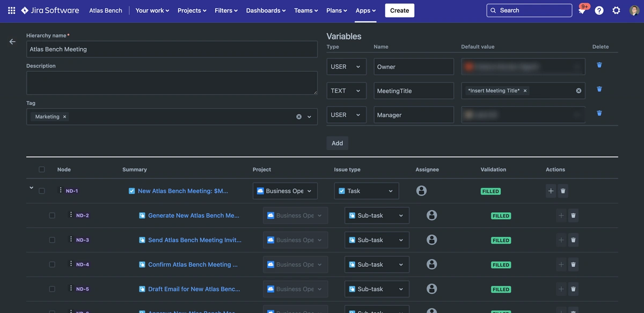Open the Teams menu

(x=306, y=10)
